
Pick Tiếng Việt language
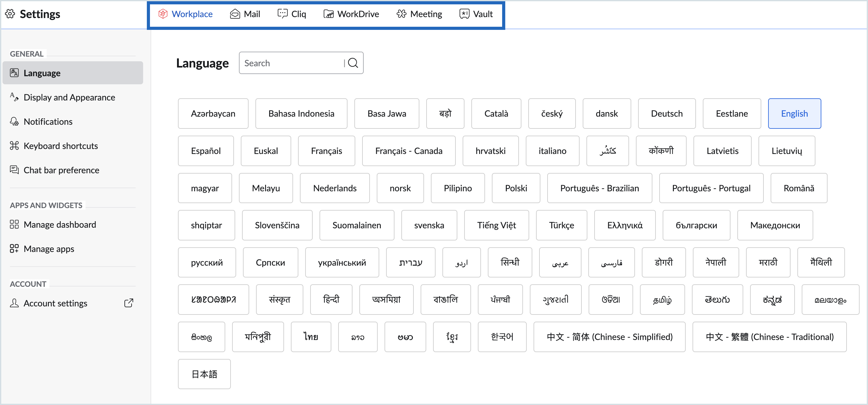pos(496,225)
